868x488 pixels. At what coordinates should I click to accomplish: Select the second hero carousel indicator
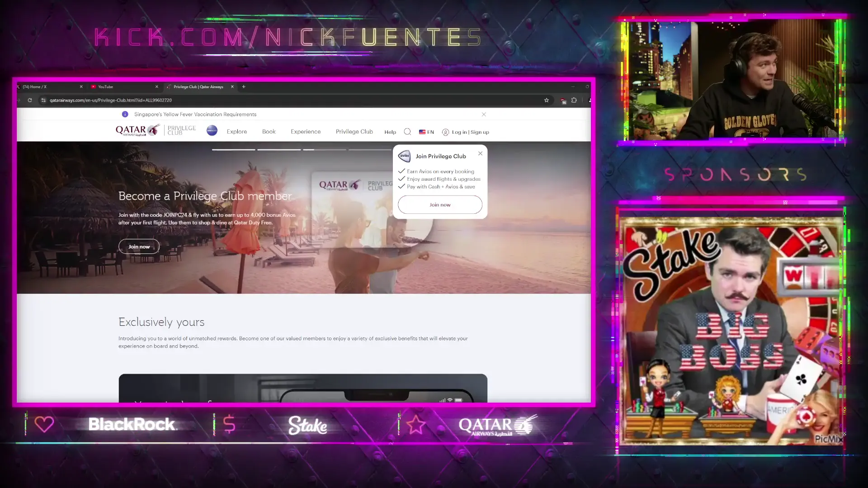click(x=279, y=150)
